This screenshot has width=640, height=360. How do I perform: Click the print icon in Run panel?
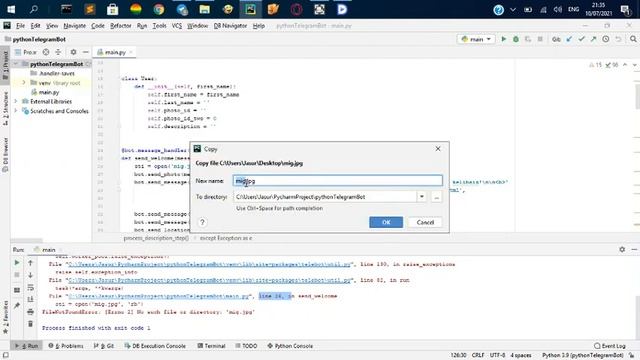pyautogui.click(x=31, y=312)
